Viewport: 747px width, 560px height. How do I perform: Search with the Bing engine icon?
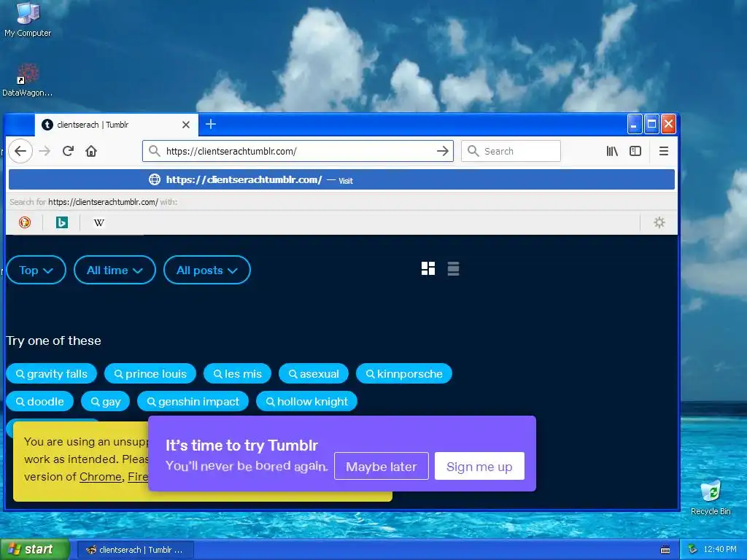62,222
